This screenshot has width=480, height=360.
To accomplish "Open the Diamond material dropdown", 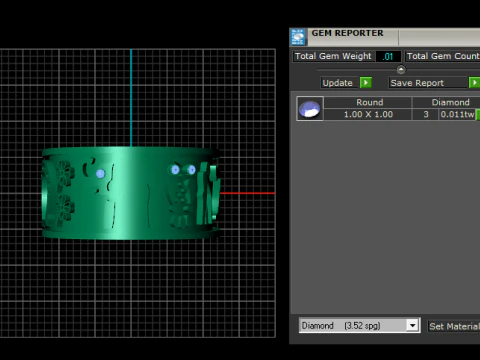I will (x=412, y=325).
